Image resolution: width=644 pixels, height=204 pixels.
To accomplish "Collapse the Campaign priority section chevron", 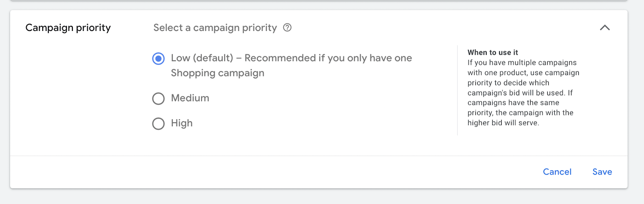I will coord(605,28).
